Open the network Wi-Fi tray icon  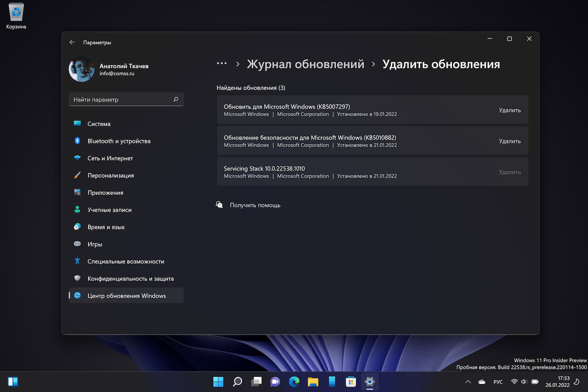coord(514,382)
